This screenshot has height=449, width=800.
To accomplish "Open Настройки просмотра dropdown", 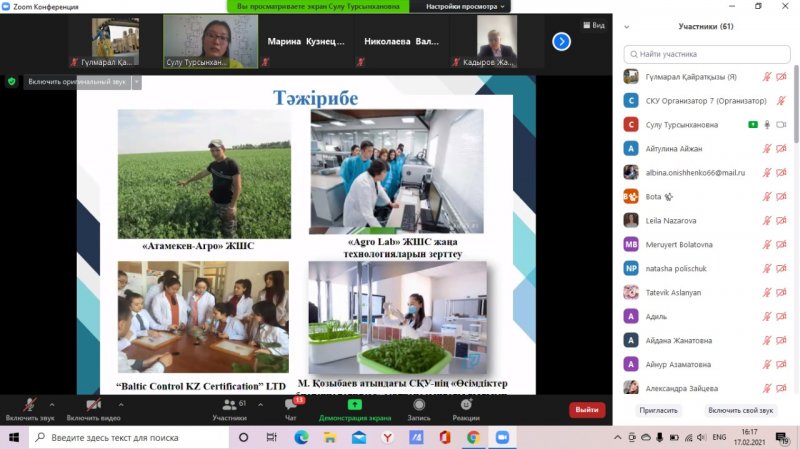I will [x=465, y=7].
